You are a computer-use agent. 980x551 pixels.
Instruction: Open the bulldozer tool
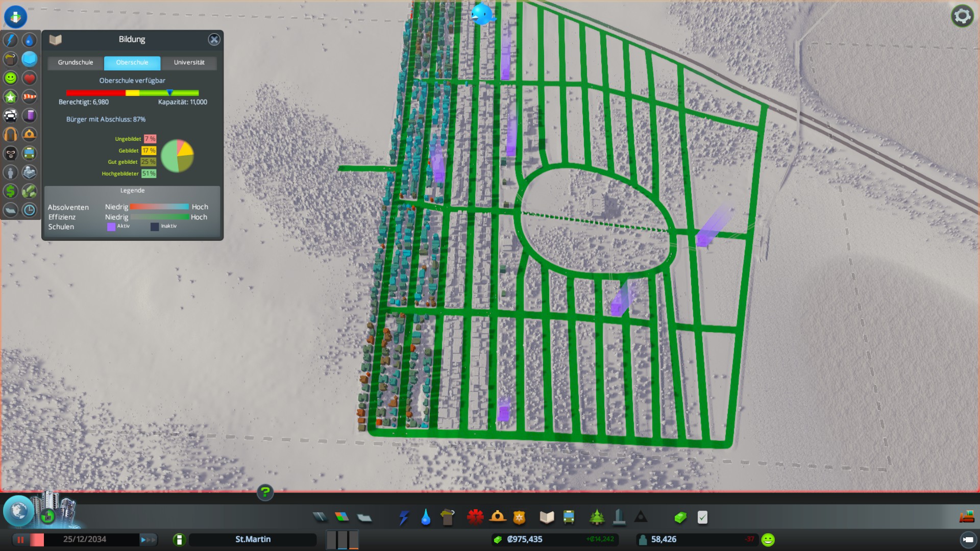[966, 517]
